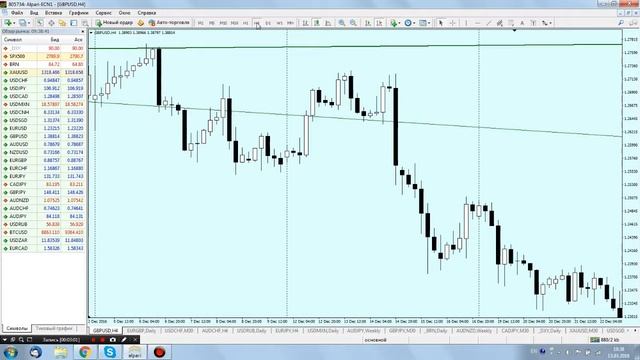
Task: Click the Новый ордер button
Action: [114, 23]
